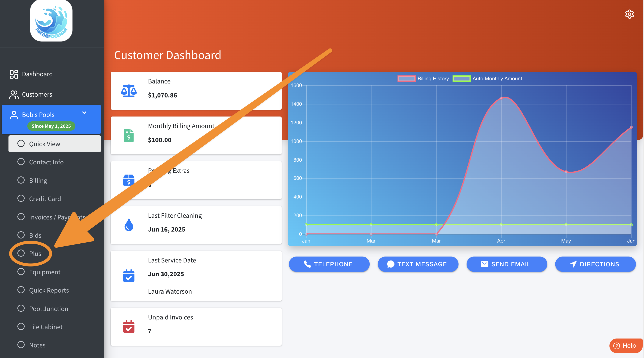Click the Monthly Billing invoice icon
Viewport: 644px width, 358px height.
[x=129, y=135]
